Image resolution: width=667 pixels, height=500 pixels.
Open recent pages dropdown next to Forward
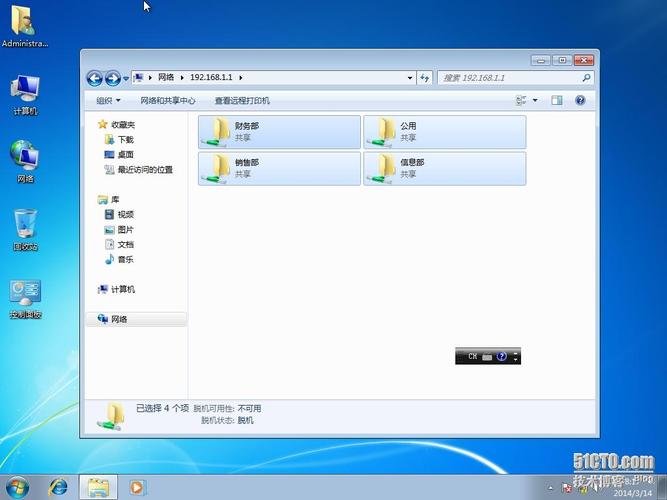point(126,78)
